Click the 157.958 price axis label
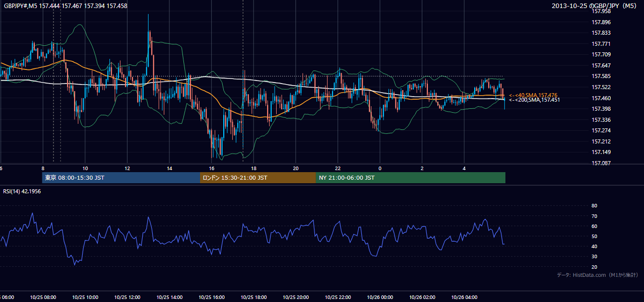644x302 pixels. pyautogui.click(x=601, y=11)
